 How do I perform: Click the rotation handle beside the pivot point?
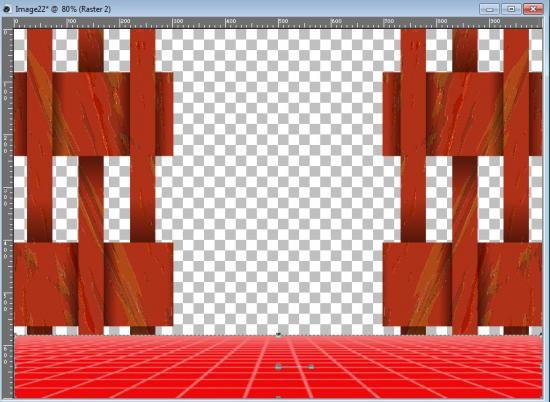pos(311,367)
